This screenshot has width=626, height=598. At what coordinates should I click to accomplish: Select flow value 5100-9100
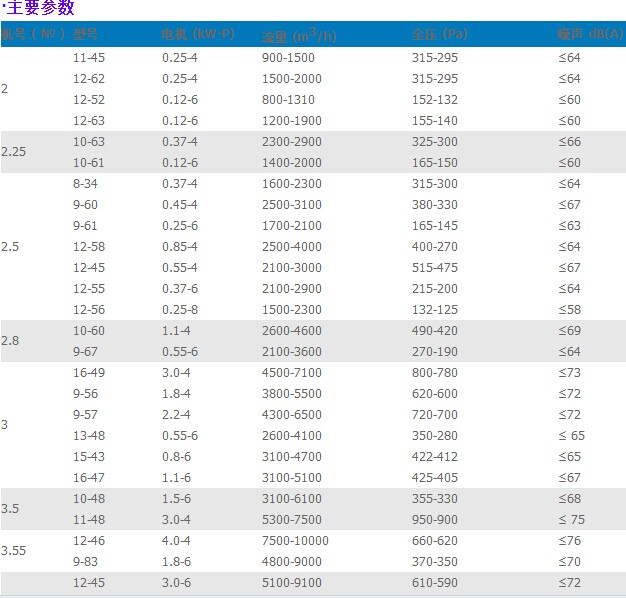(x=292, y=582)
